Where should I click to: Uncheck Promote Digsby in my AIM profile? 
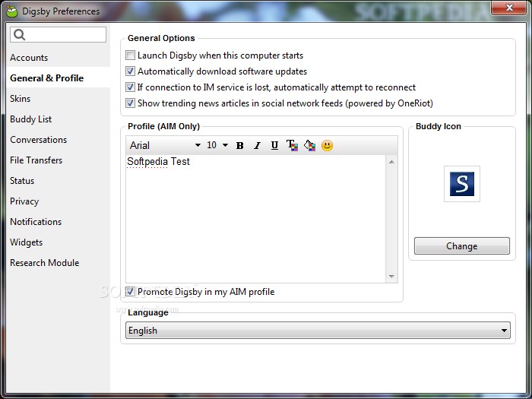pos(130,291)
